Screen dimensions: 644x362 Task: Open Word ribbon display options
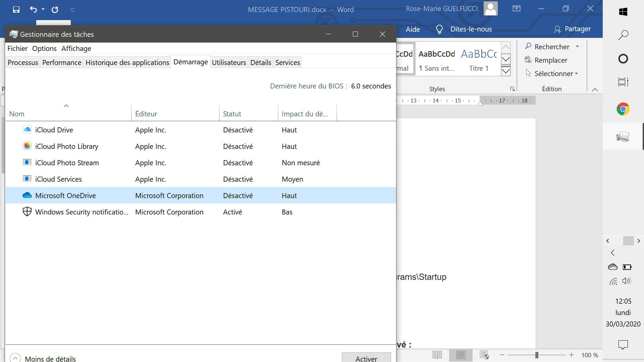(517, 9)
